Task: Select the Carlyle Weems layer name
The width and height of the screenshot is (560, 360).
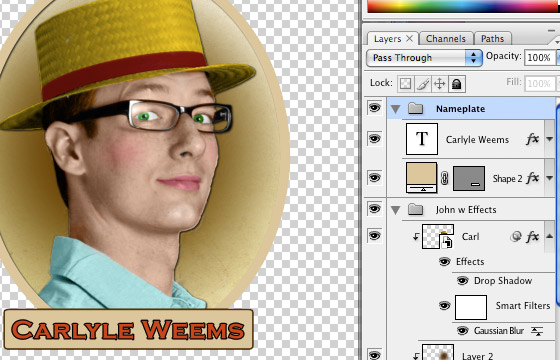Action: [x=477, y=140]
